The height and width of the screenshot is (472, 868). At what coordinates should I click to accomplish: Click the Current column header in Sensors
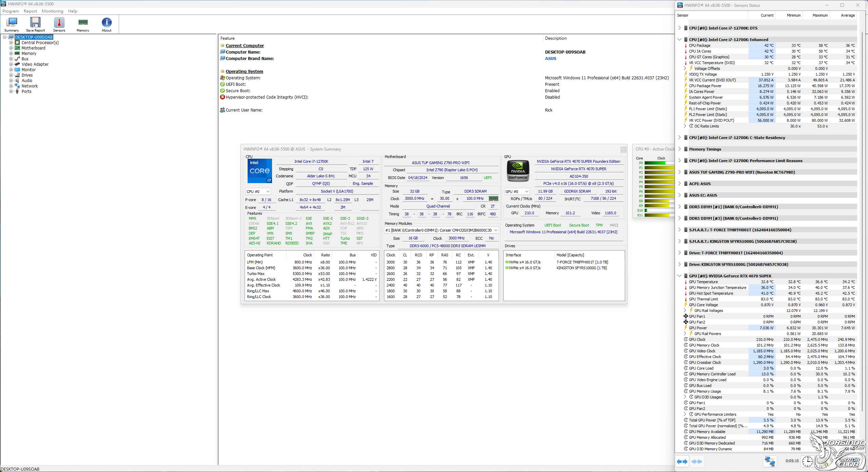coord(761,16)
